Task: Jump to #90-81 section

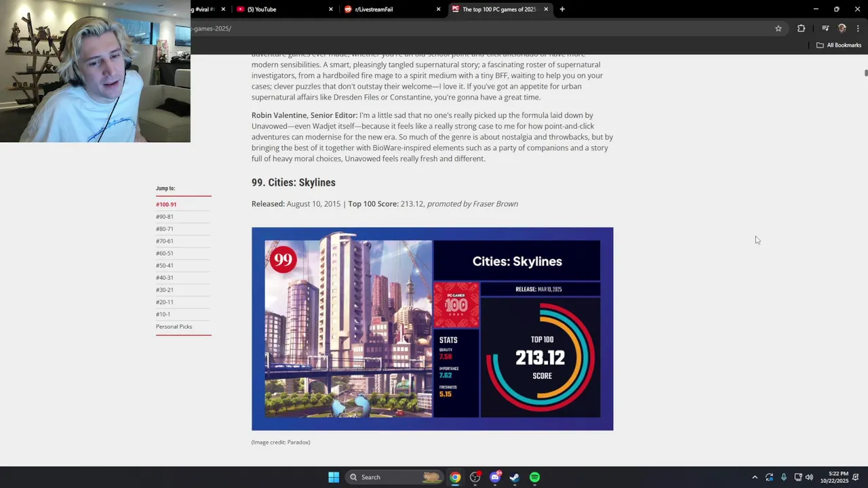Action: click(x=165, y=216)
